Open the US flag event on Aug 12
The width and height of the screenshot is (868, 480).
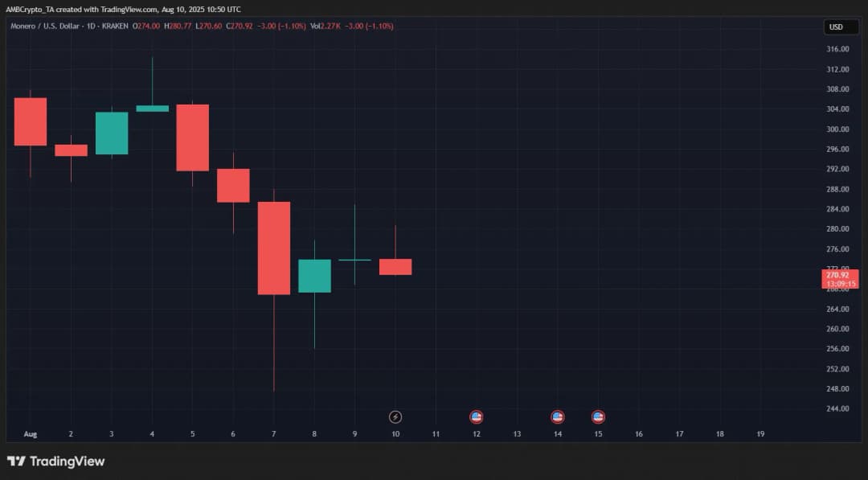coord(477,416)
